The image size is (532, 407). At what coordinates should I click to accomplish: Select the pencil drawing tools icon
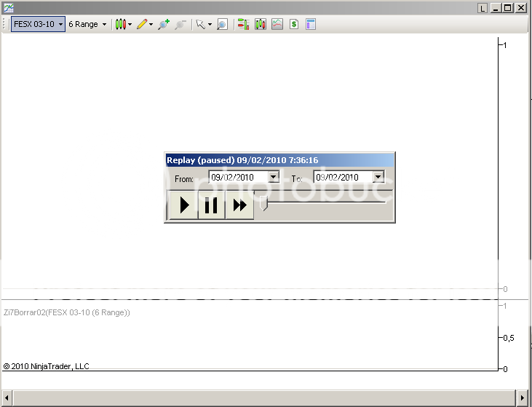(x=143, y=24)
